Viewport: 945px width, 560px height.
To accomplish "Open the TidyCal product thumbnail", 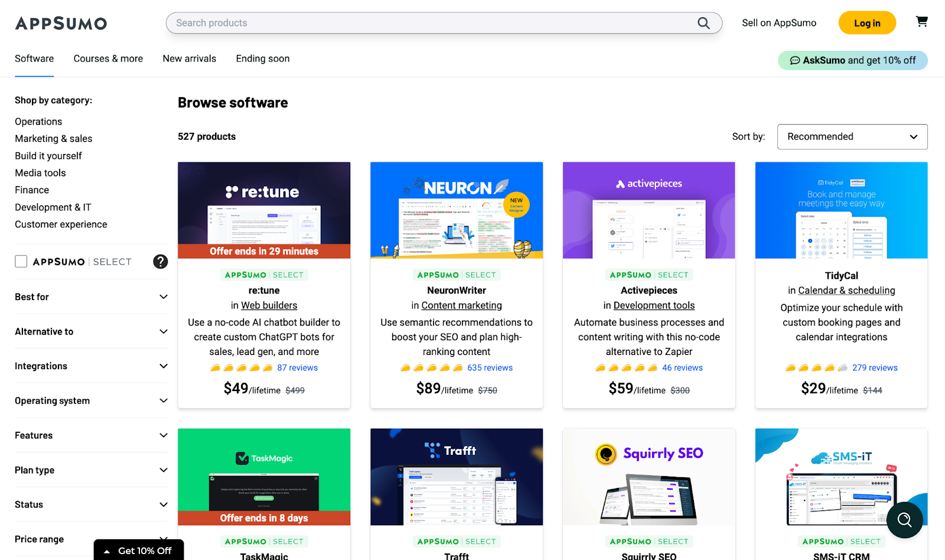I will 841,210.
